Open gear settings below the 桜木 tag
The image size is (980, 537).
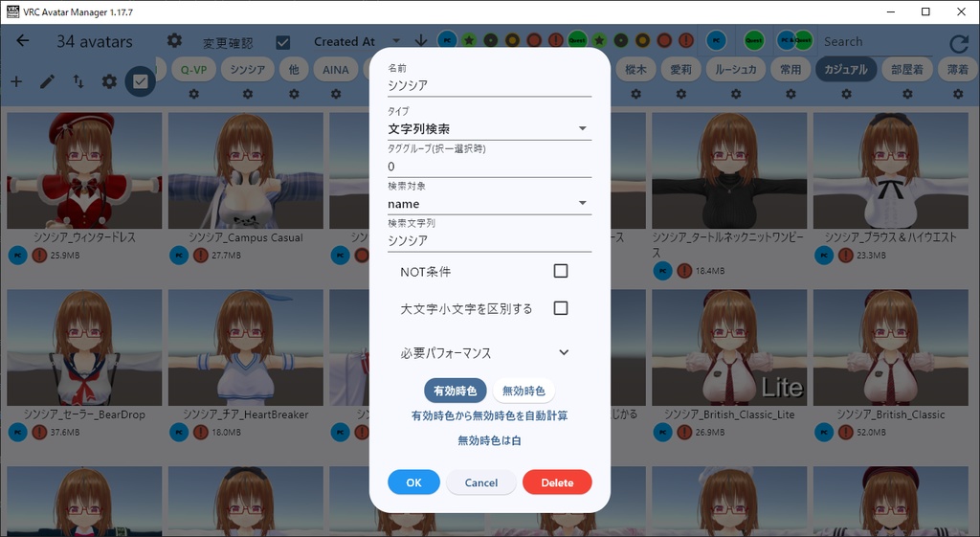635,94
